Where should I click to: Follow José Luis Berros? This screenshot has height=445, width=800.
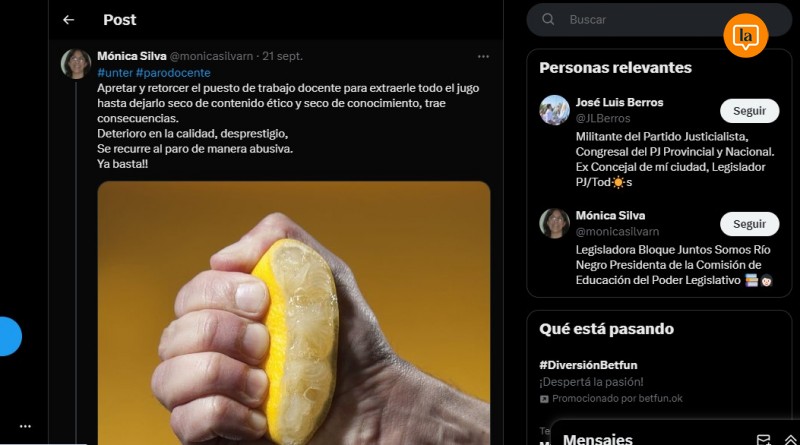tap(749, 111)
